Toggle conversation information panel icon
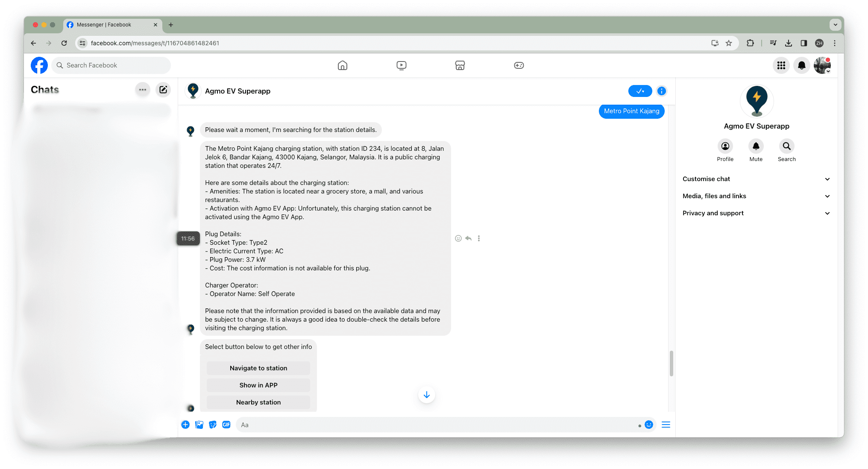 coord(662,91)
